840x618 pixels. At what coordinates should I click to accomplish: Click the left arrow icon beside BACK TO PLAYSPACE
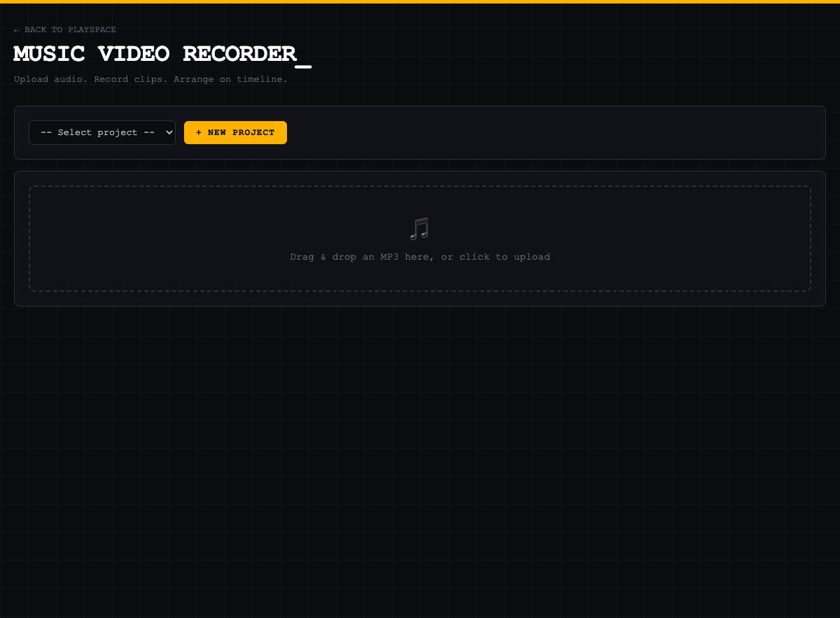point(17,29)
